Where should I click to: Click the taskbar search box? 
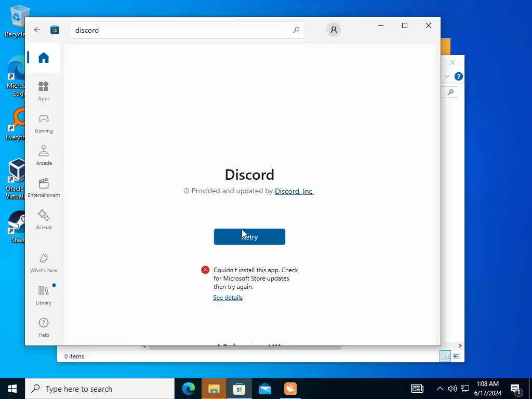click(x=100, y=389)
